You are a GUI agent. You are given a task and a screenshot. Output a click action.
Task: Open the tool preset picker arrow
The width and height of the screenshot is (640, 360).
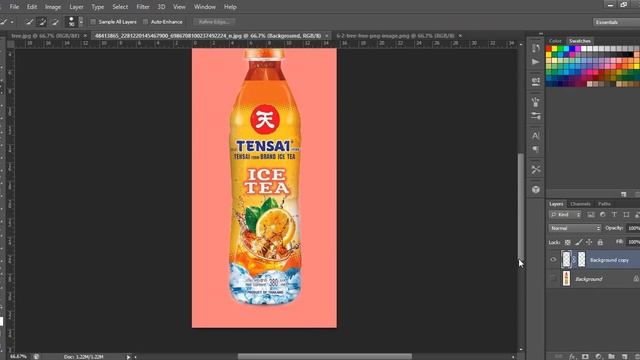coord(12,22)
